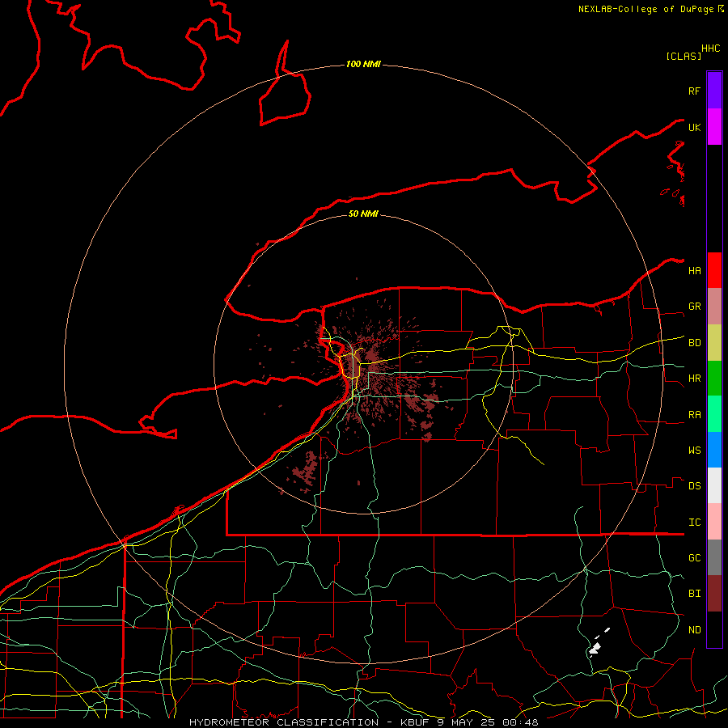Select the light green RA legend swatch
Viewport: 728px width, 728px height.
coord(714,414)
